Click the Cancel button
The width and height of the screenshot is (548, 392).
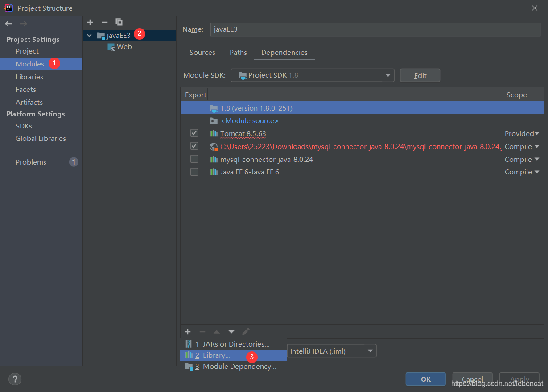[x=472, y=379]
